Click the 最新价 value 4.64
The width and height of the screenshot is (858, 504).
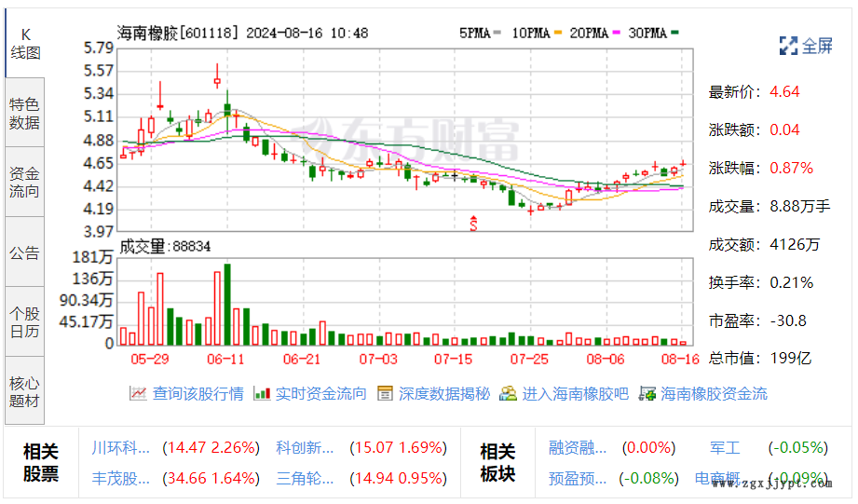tap(784, 91)
